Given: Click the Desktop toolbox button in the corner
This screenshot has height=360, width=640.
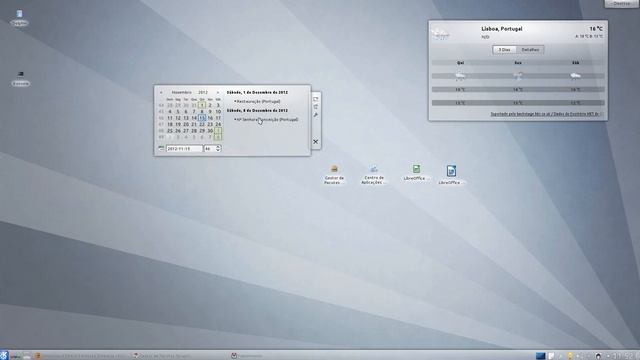Looking at the screenshot, I should (622, 3).
